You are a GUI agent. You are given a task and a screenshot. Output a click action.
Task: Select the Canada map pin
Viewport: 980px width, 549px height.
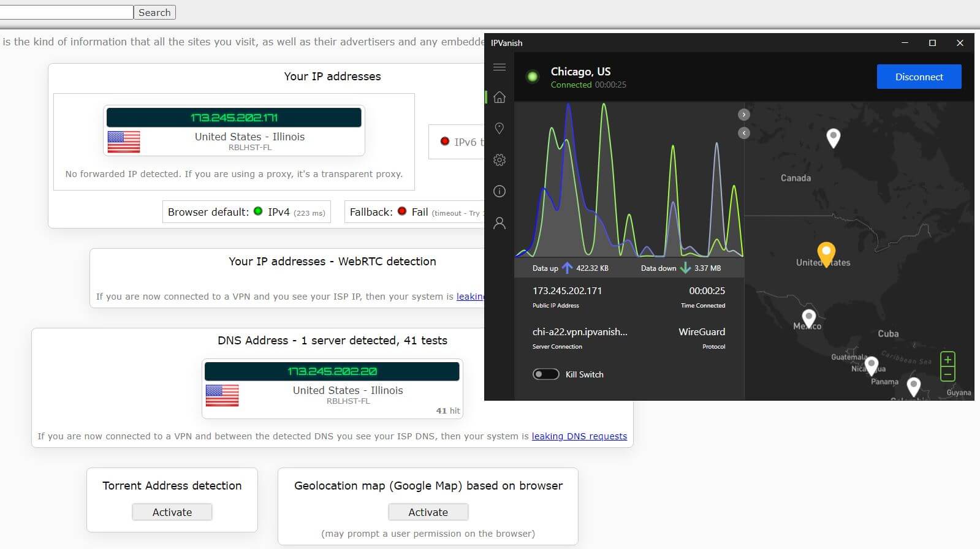833,138
